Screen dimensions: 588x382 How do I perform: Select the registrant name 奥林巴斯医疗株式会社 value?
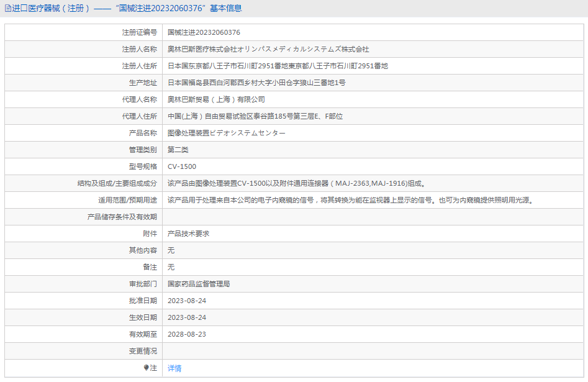268,49
